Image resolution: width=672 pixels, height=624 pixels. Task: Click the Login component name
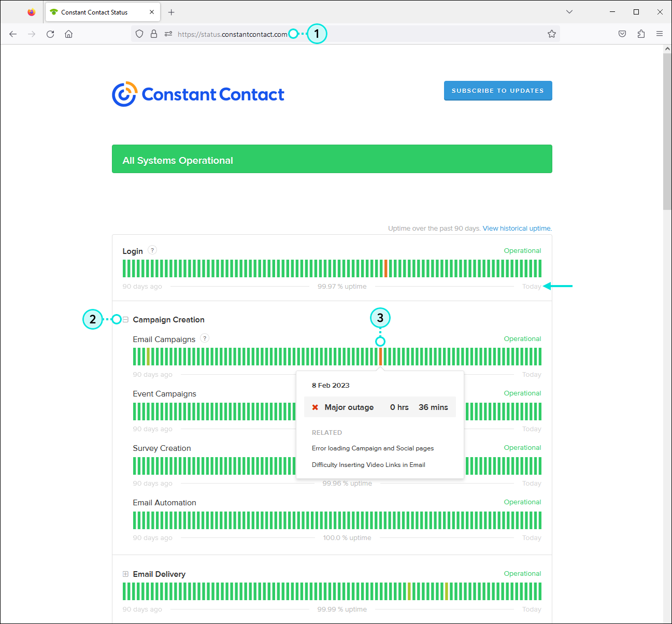tap(133, 251)
